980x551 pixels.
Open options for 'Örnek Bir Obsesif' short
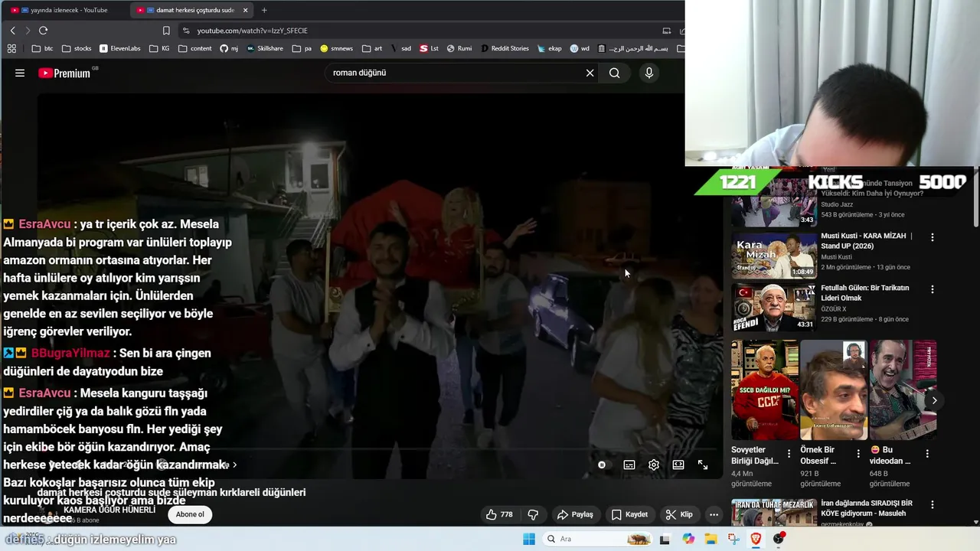858,454
